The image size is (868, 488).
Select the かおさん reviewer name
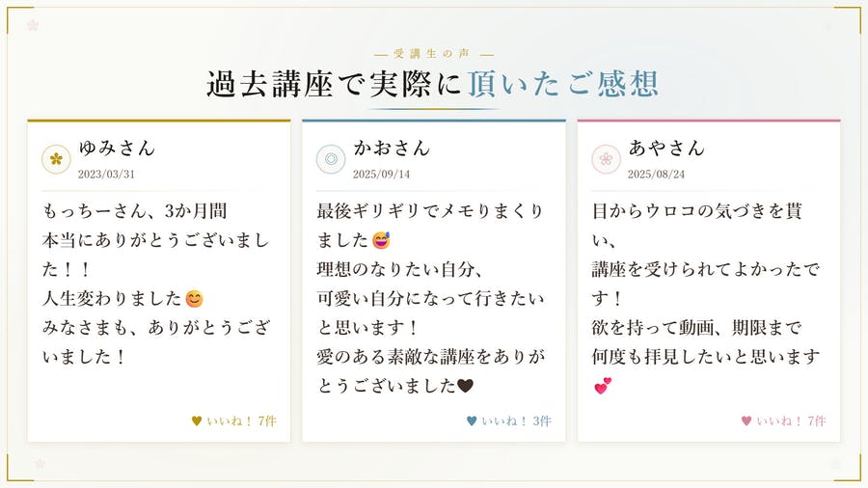pyautogui.click(x=392, y=148)
